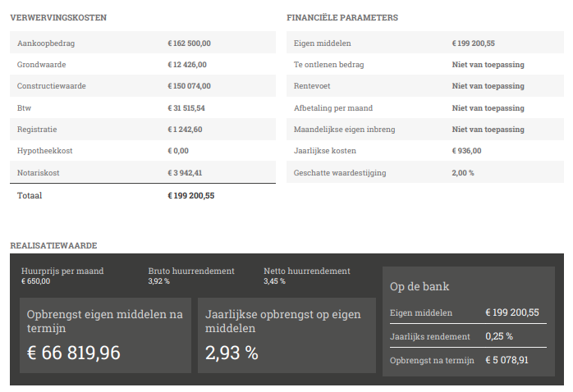Select the 2,93 % figure
Image resolution: width=573 pixels, height=392 pixels.
tap(231, 353)
